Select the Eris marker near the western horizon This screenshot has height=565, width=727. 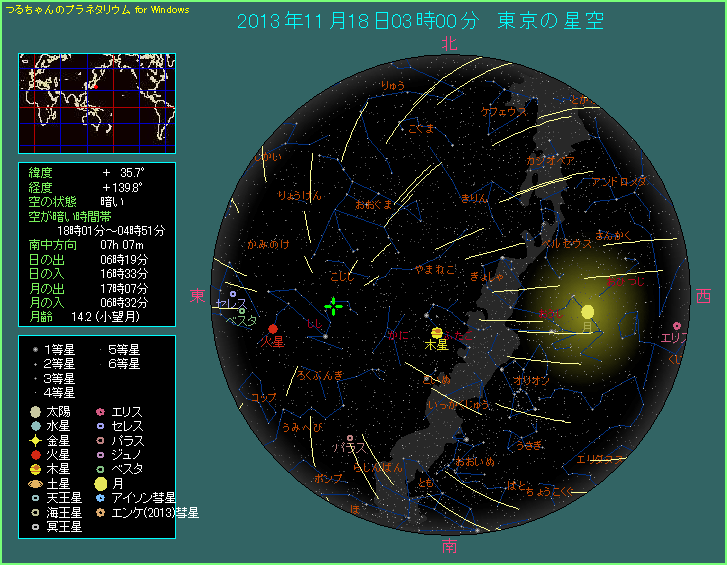[x=678, y=326]
